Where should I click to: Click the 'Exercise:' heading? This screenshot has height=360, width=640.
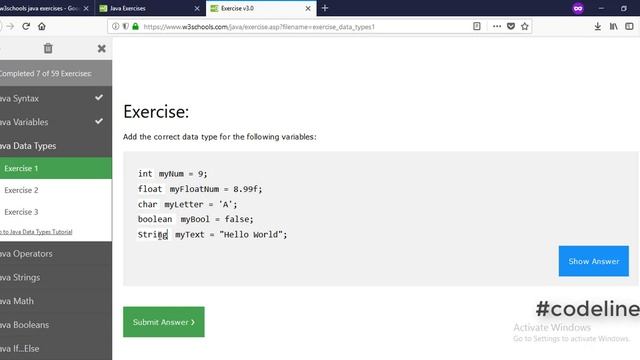point(156,111)
